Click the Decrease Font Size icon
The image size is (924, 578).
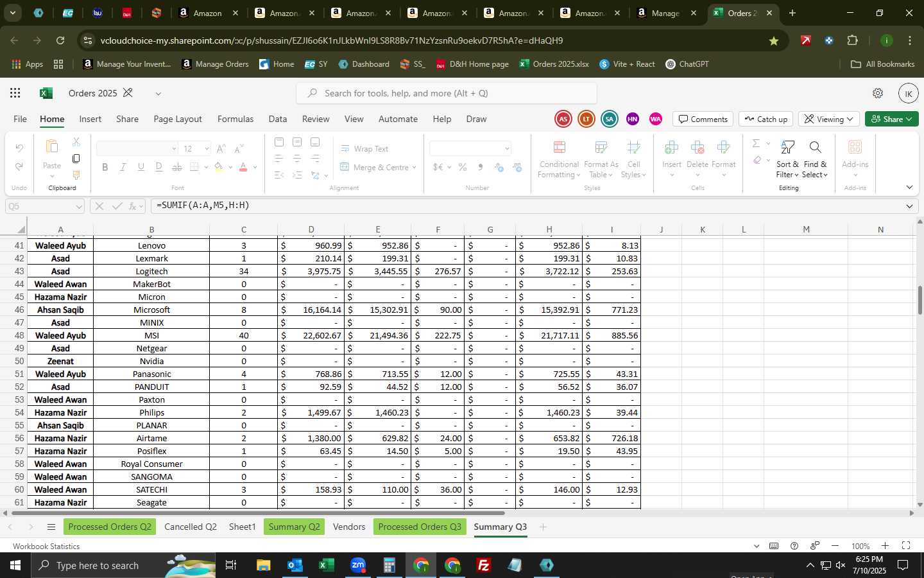(x=239, y=148)
